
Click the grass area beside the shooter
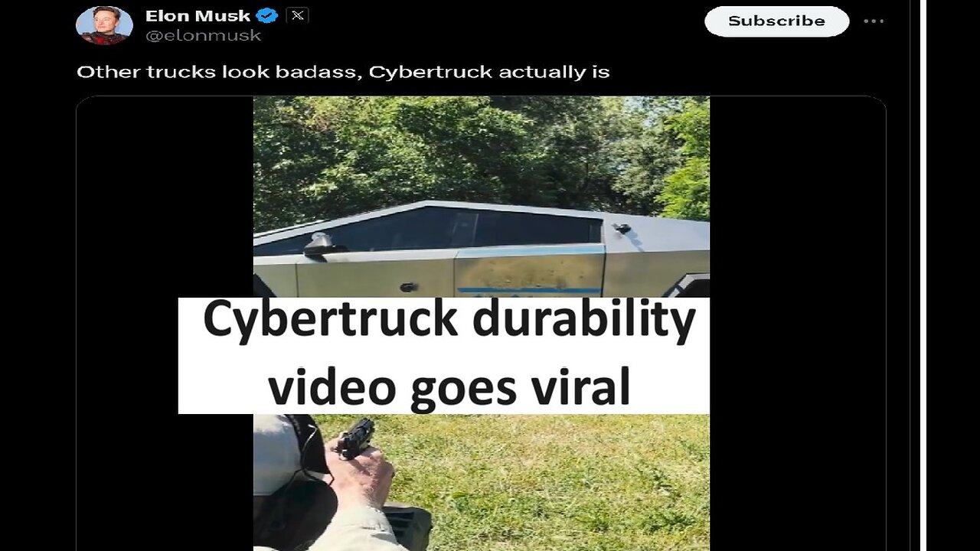pos(551,482)
